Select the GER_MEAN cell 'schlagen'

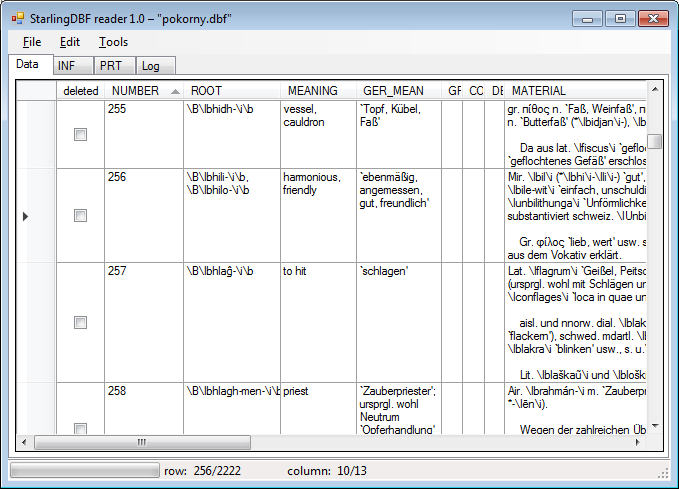pyautogui.click(x=399, y=322)
